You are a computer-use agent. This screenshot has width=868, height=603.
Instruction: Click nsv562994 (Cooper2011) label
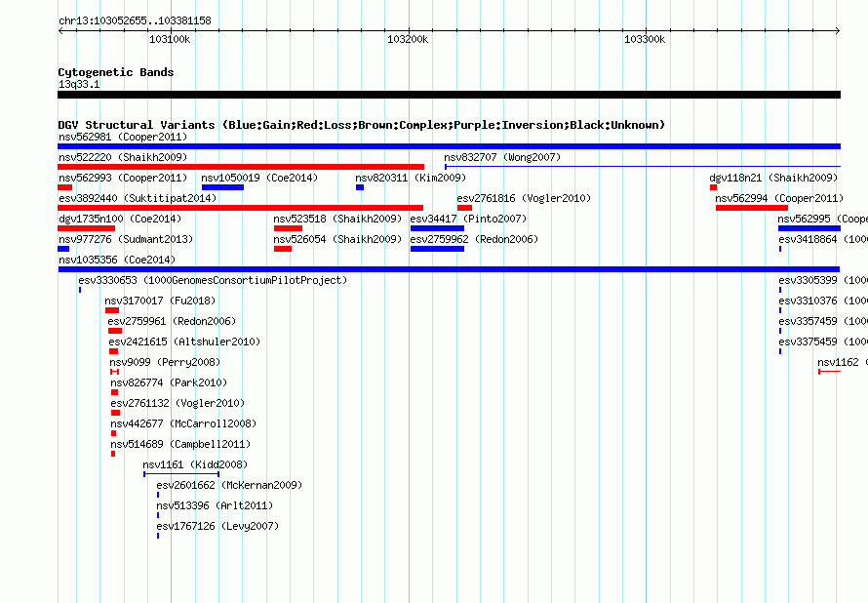tap(779, 198)
